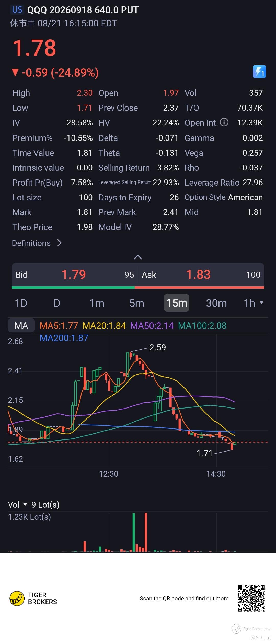Switch to the 5m timeframe
This screenshot has width=276, height=644.
137,303
